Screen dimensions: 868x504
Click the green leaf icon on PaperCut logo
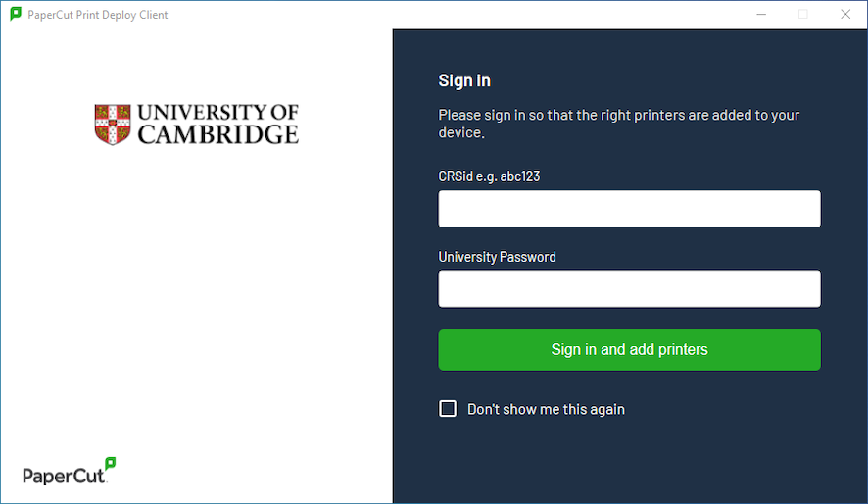pos(111,464)
